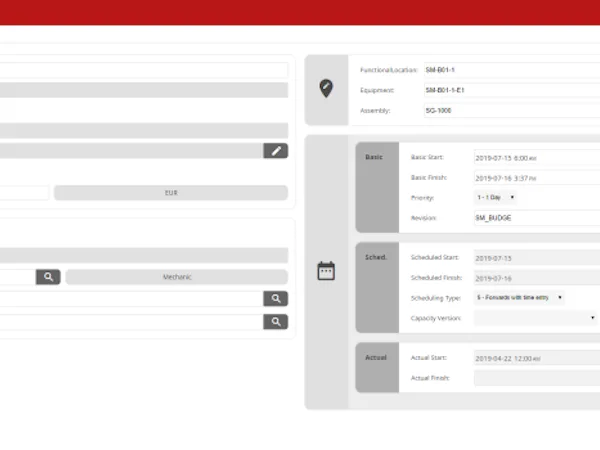Click the input field left of Mechanic search
This screenshot has width=600, height=450.
18,277
